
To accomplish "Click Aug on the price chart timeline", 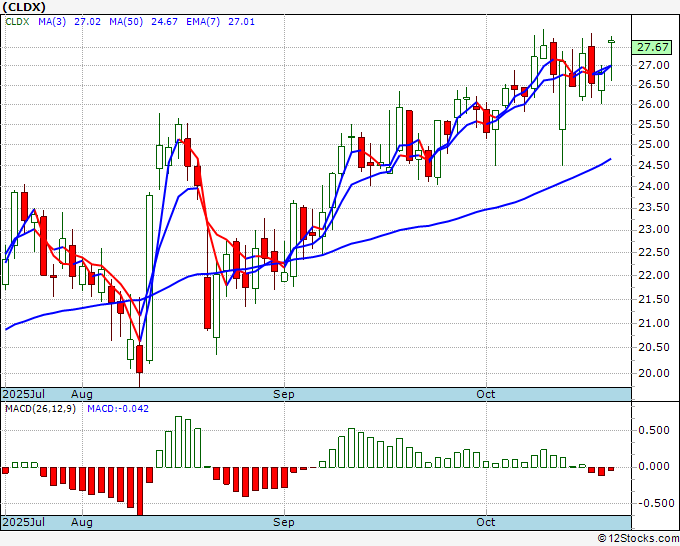I will click(82, 394).
